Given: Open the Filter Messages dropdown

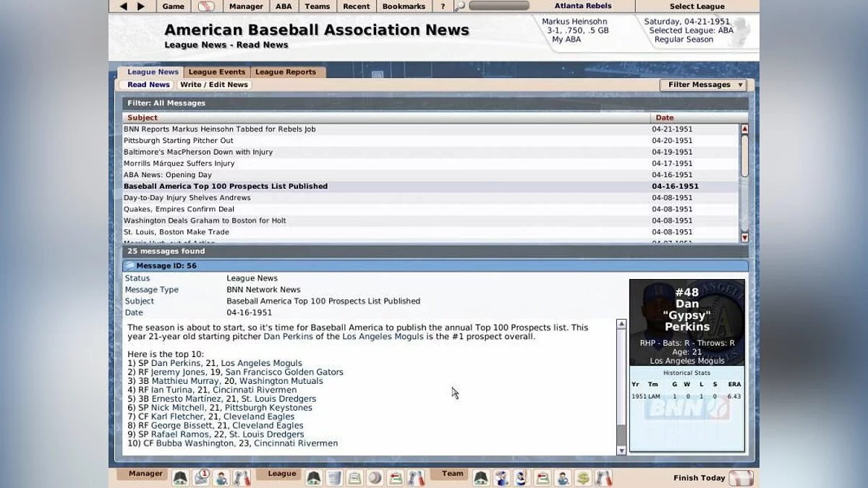Looking at the screenshot, I should 704,85.
